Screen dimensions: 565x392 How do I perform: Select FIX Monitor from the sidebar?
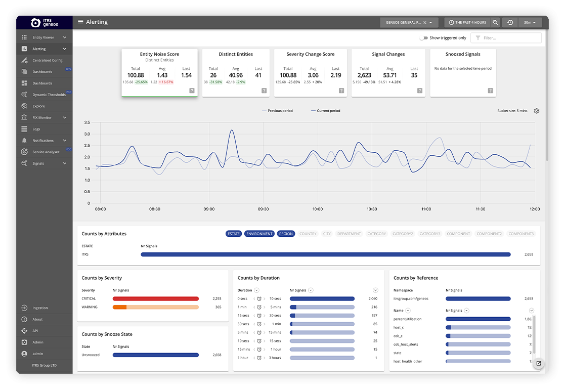(44, 117)
